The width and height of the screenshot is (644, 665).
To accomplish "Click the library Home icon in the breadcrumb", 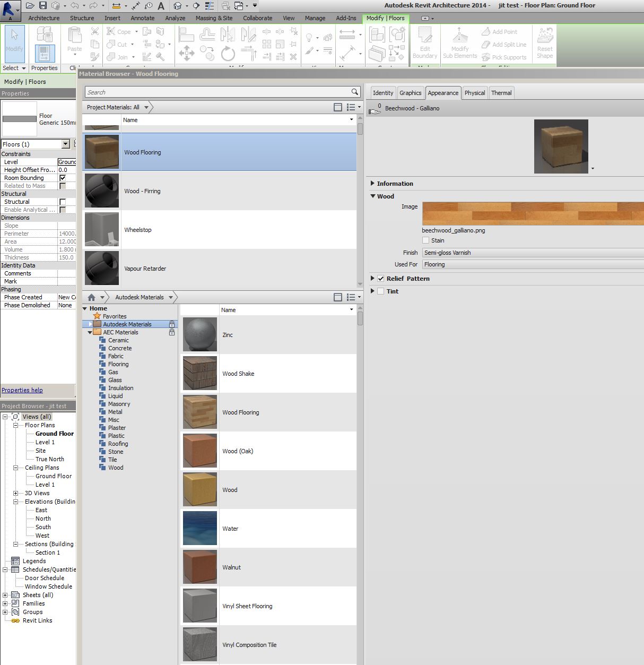I will click(x=91, y=297).
